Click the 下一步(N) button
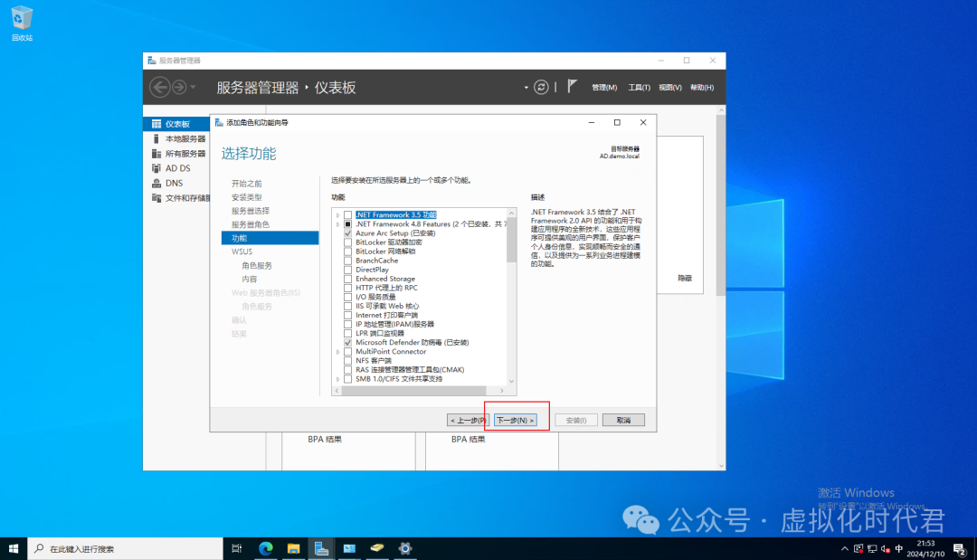Viewport: 977px width, 560px height. pyautogui.click(x=515, y=421)
